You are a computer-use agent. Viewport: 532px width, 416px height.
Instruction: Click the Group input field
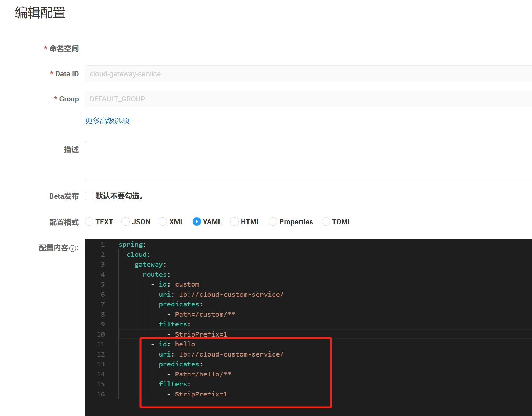click(x=308, y=99)
